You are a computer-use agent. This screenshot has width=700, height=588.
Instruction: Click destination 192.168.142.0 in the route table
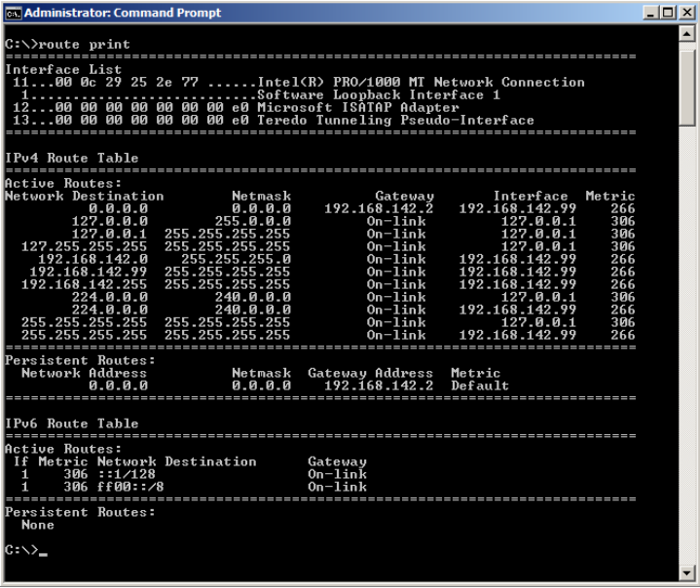[92, 259]
